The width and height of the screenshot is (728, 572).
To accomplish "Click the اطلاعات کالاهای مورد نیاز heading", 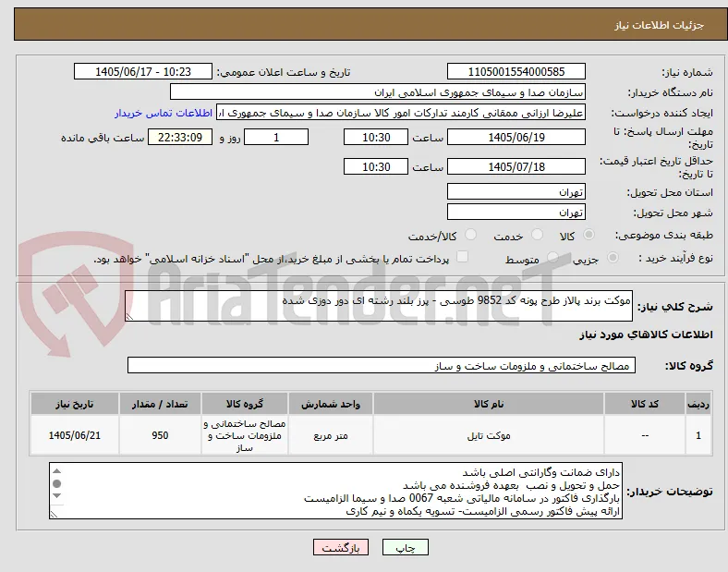I will click(x=646, y=335).
